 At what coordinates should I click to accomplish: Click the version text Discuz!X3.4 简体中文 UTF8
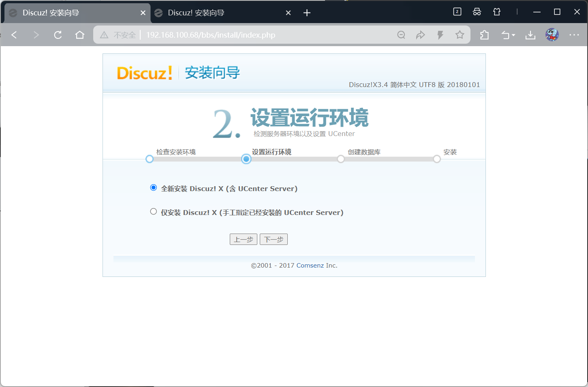pyautogui.click(x=414, y=85)
